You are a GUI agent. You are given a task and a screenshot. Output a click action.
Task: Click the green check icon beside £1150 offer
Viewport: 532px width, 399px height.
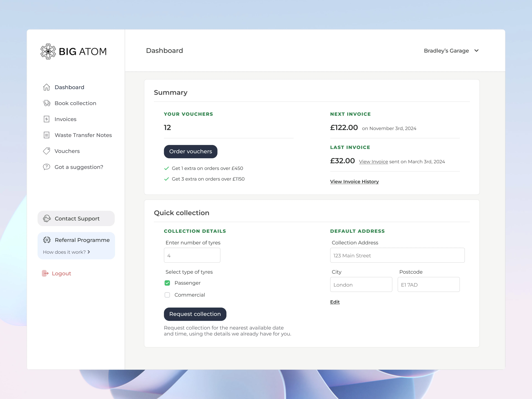166,179
